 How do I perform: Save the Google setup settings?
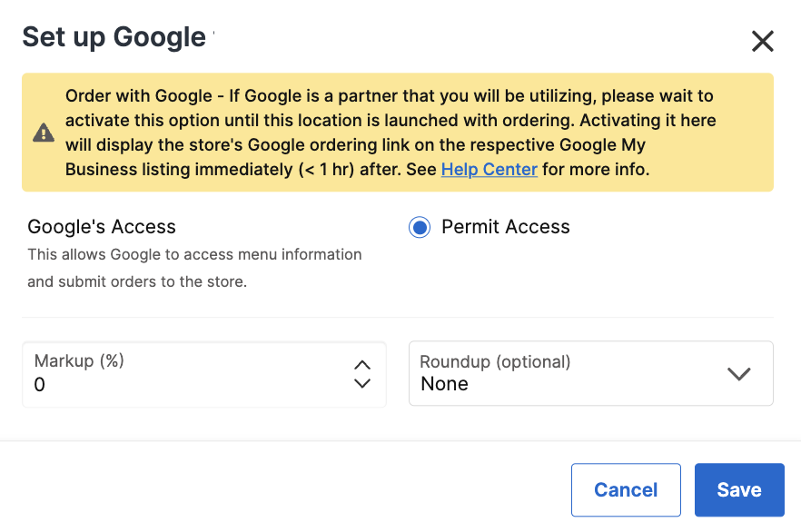coord(738,490)
